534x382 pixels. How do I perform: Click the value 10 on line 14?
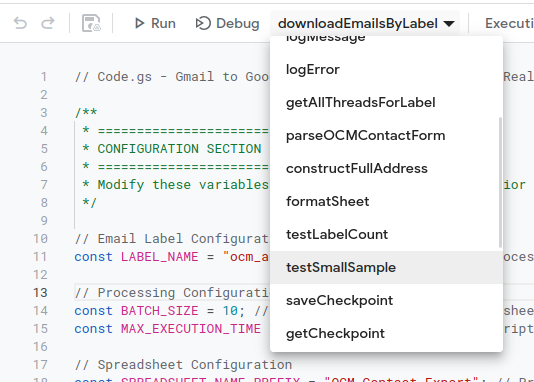(x=231, y=311)
